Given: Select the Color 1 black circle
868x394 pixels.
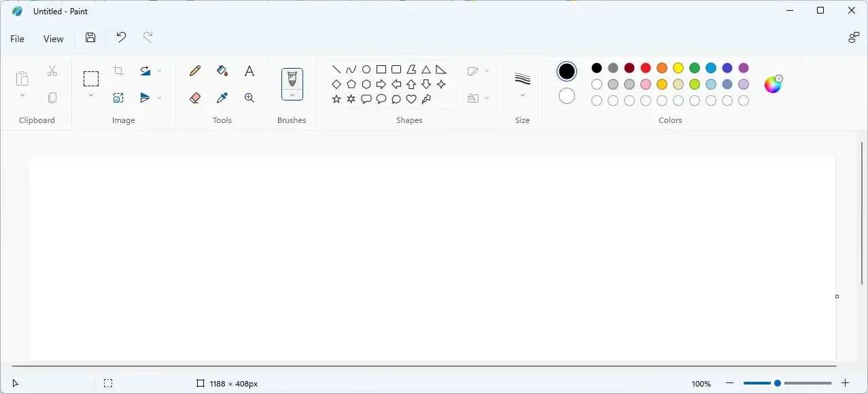Looking at the screenshot, I should click(567, 71).
